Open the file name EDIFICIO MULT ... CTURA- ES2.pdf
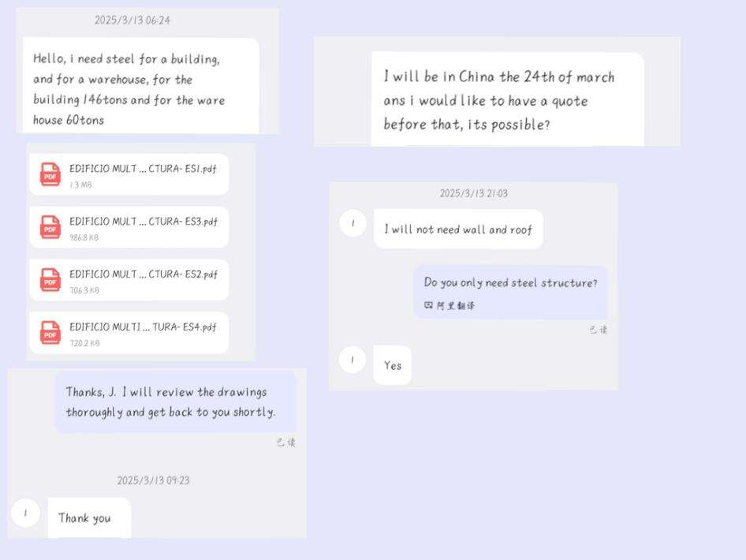This screenshot has width=746, height=560. point(143,274)
